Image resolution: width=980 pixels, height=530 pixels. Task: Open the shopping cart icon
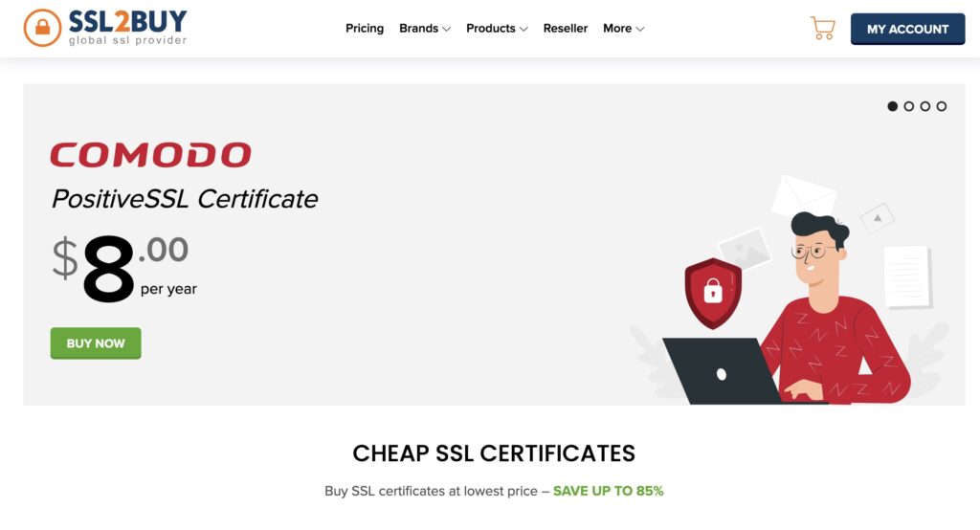point(822,28)
